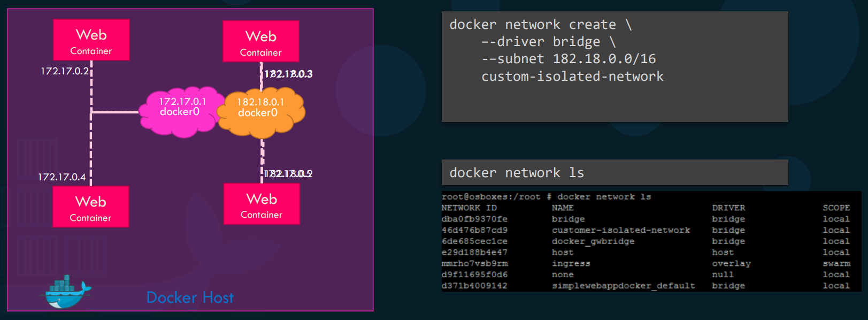Click the Web Container box below 172.17.0.4
The height and width of the screenshot is (320, 868).
pos(91,207)
